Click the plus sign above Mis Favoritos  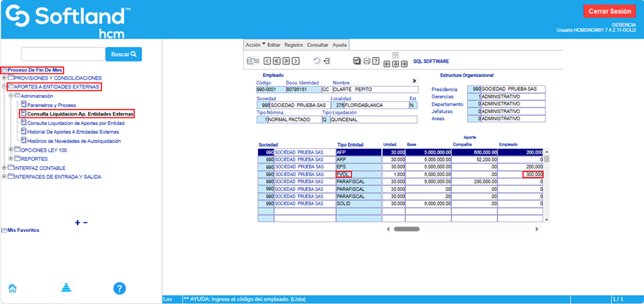77,223
